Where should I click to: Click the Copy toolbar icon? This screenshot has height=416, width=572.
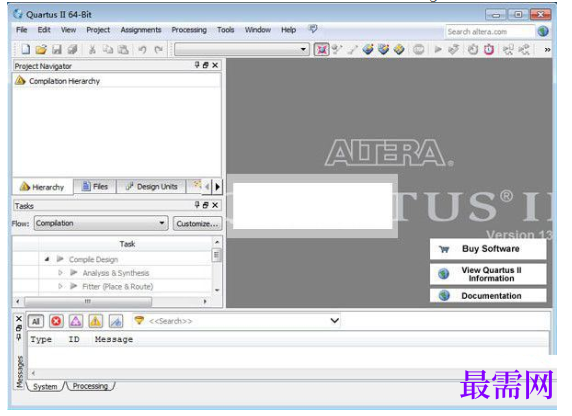click(x=108, y=49)
